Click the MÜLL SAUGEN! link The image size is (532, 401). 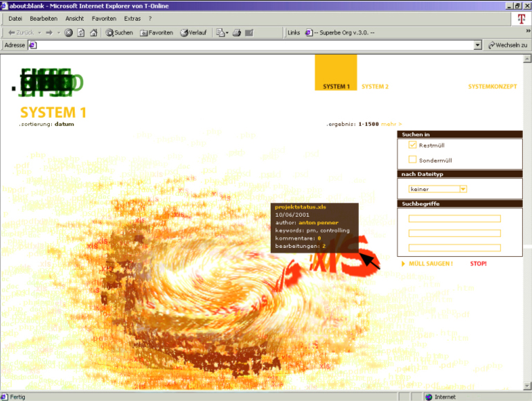pyautogui.click(x=431, y=264)
